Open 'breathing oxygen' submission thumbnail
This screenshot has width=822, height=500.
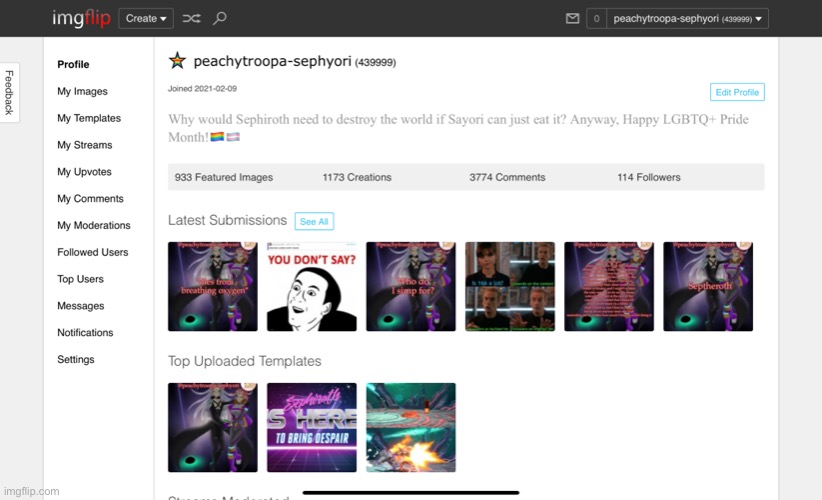[213, 286]
